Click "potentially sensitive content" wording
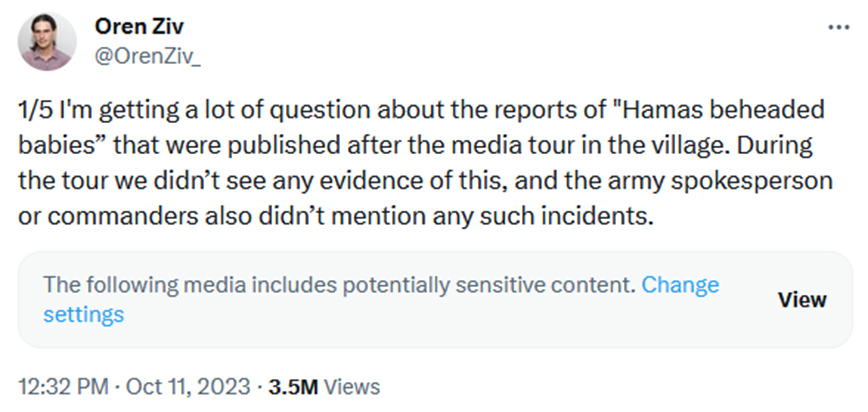Viewport: 868px width, 412px height. tap(502, 285)
